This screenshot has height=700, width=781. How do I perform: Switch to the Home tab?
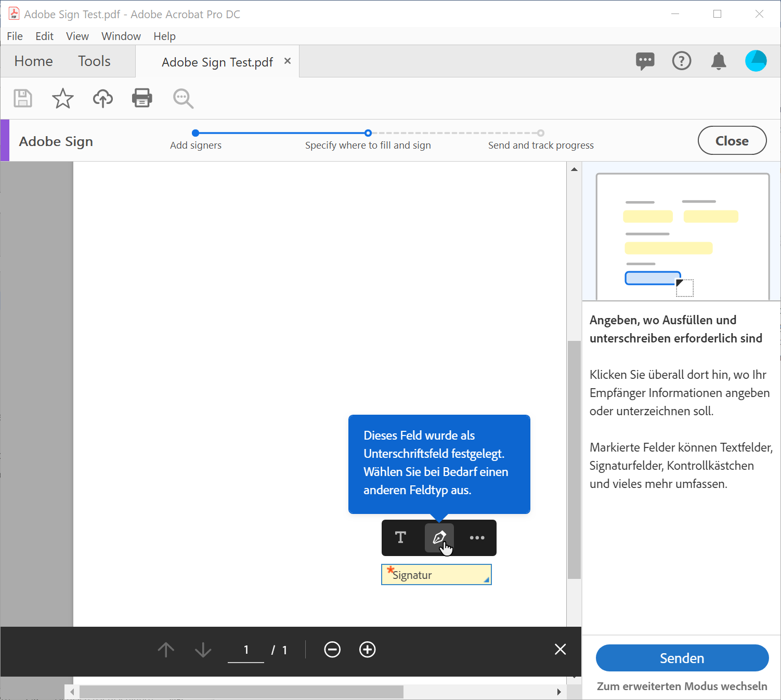point(33,61)
